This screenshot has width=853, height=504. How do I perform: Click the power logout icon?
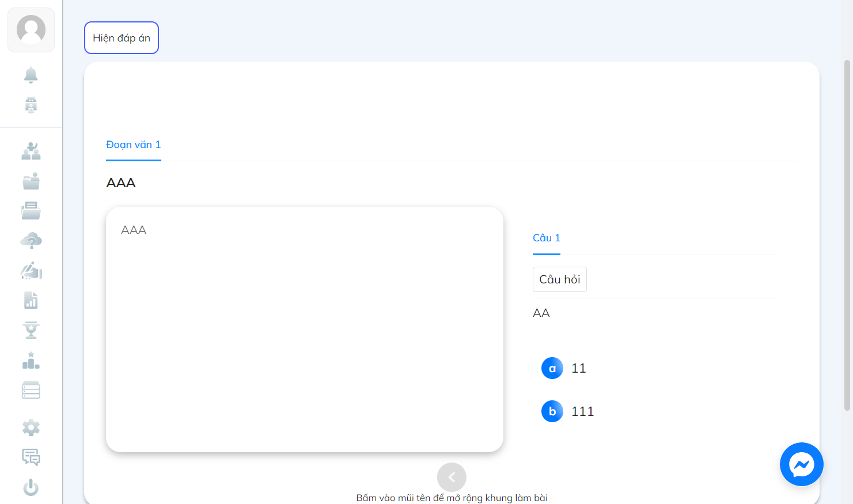(x=31, y=487)
